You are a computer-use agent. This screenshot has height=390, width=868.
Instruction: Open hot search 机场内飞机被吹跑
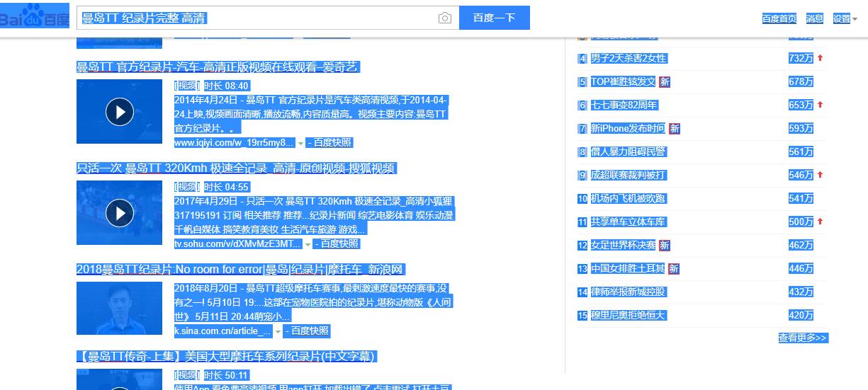pyautogui.click(x=629, y=198)
